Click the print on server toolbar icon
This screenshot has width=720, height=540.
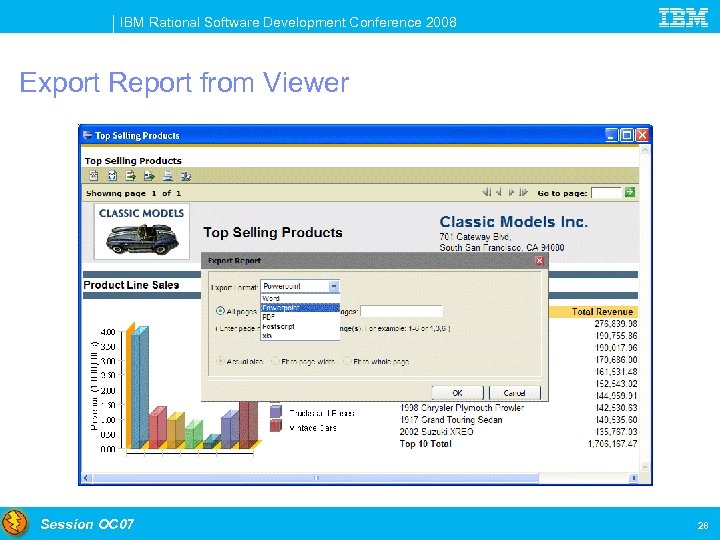point(186,176)
